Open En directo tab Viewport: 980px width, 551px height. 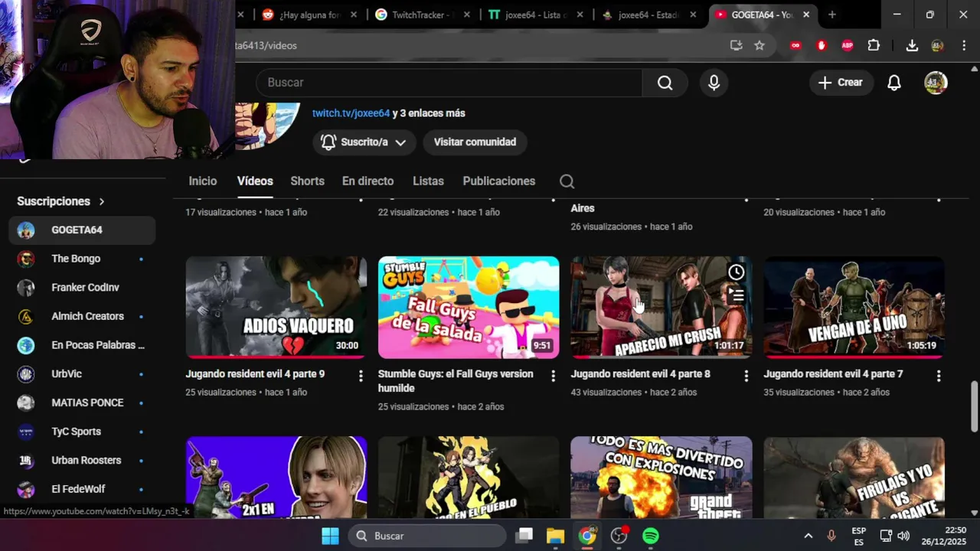pyautogui.click(x=367, y=181)
